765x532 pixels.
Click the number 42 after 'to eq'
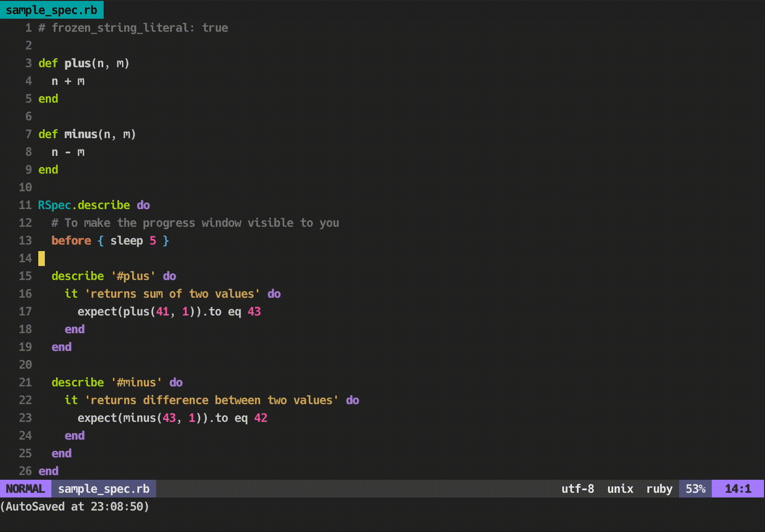261,418
